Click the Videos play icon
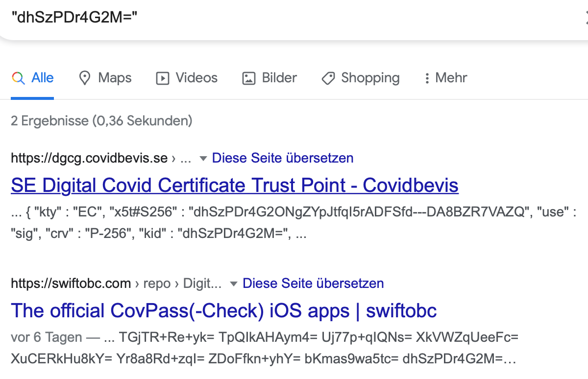 (x=162, y=78)
